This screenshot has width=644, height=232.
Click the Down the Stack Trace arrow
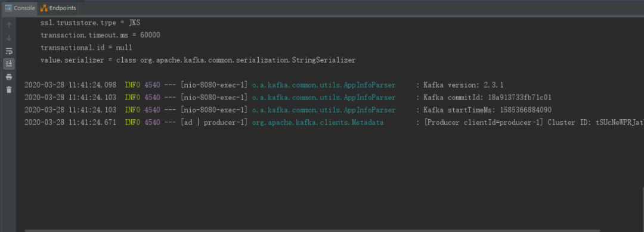pos(9,38)
